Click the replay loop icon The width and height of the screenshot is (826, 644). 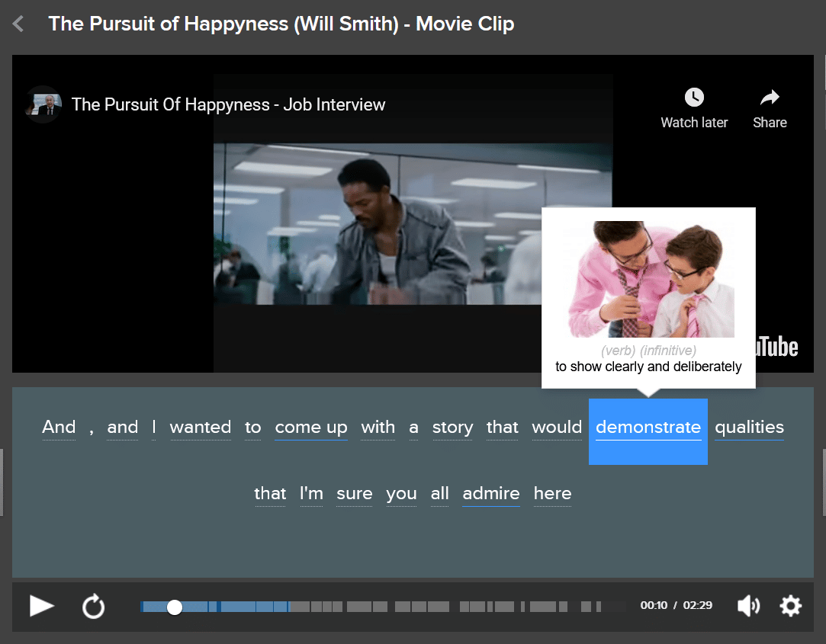point(93,607)
